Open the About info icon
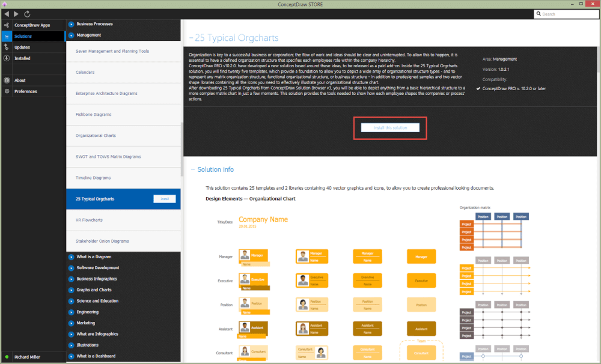The image size is (601, 364). (x=7, y=80)
